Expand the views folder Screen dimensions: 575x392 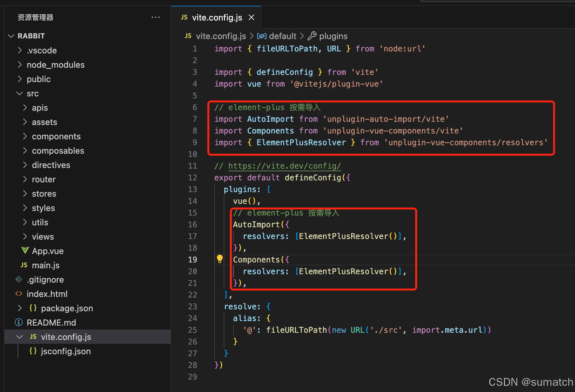click(25, 236)
